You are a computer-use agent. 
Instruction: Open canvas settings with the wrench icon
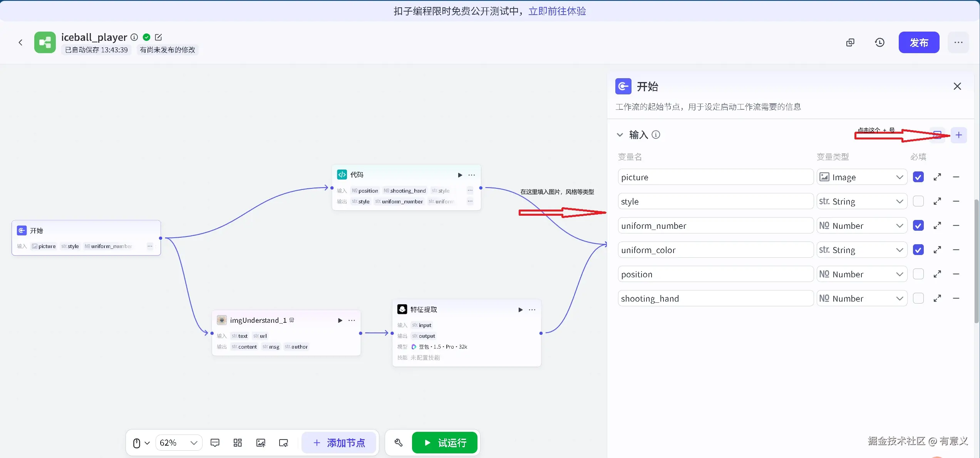[398, 442]
